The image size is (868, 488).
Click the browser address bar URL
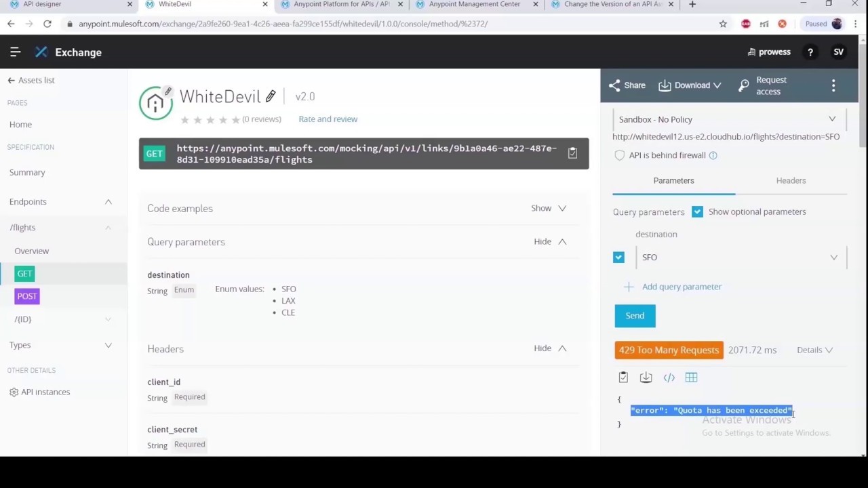[283, 24]
